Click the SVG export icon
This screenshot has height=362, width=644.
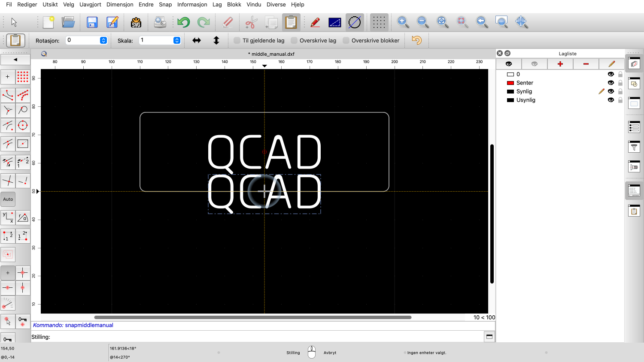[x=136, y=22]
